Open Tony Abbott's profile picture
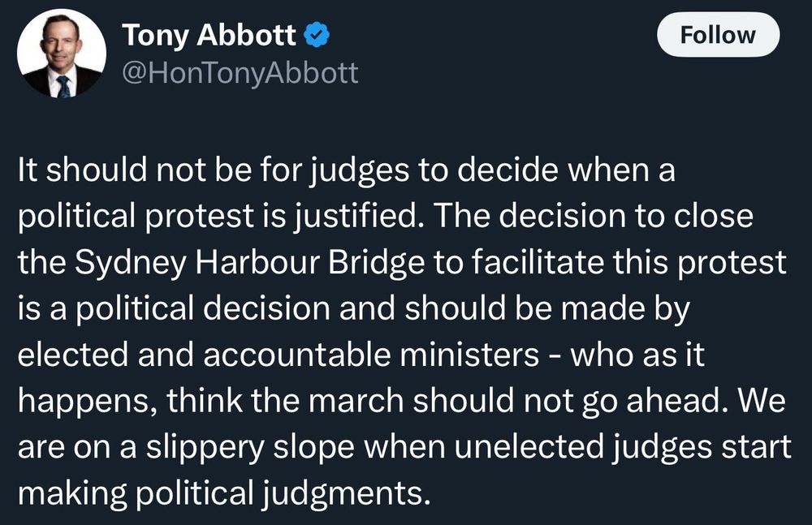This screenshot has height=525, width=812. (x=62, y=53)
